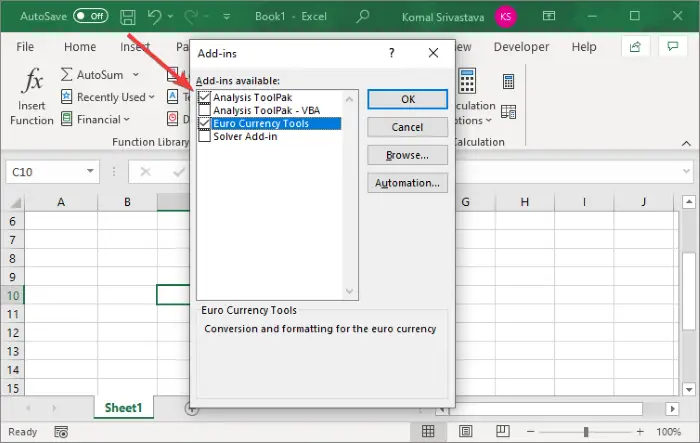
Task: Expand the Financial dropdown arrow
Action: pos(127,119)
